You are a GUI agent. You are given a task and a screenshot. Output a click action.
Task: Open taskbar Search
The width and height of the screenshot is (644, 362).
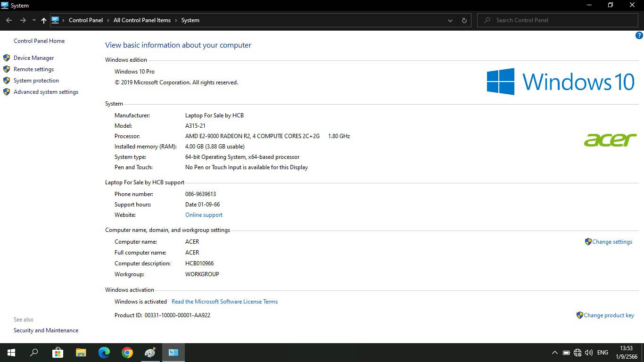[34, 353]
